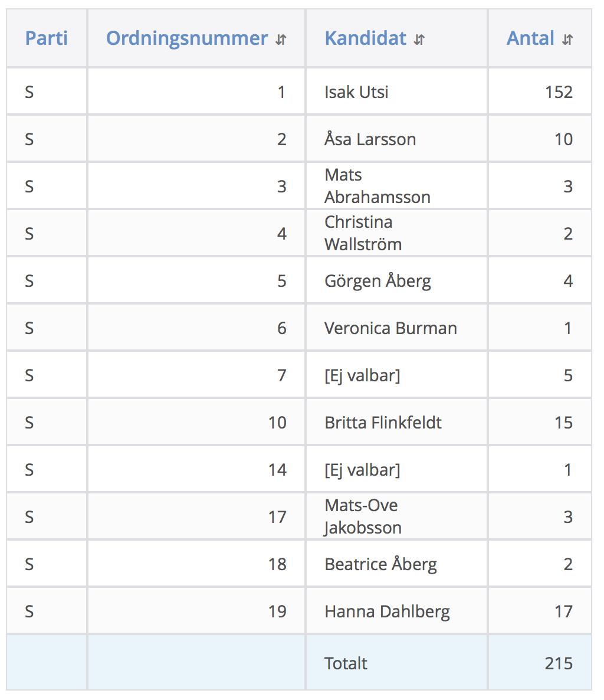This screenshot has height=700, width=604.
Task: Click sort icon next to Kandidat
Action: point(419,40)
